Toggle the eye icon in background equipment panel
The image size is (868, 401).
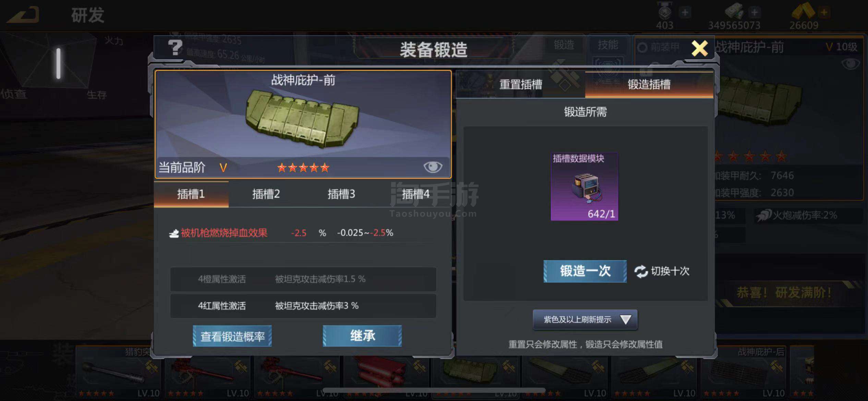point(851,64)
